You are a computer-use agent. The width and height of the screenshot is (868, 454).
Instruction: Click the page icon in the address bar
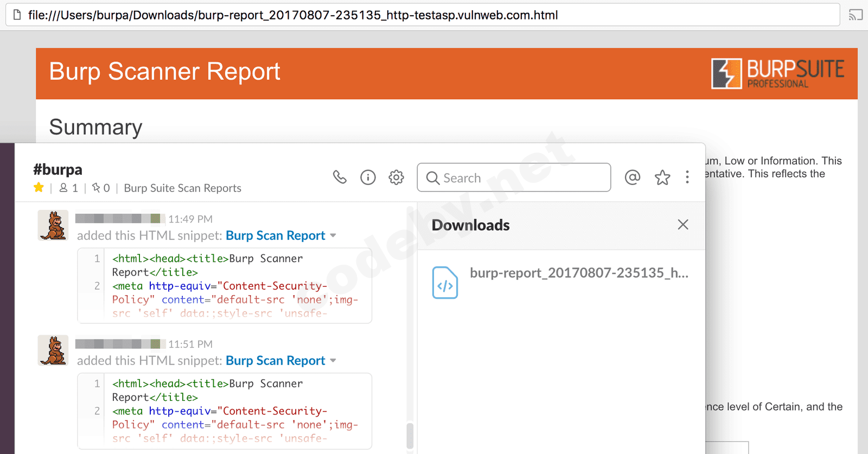coord(17,15)
